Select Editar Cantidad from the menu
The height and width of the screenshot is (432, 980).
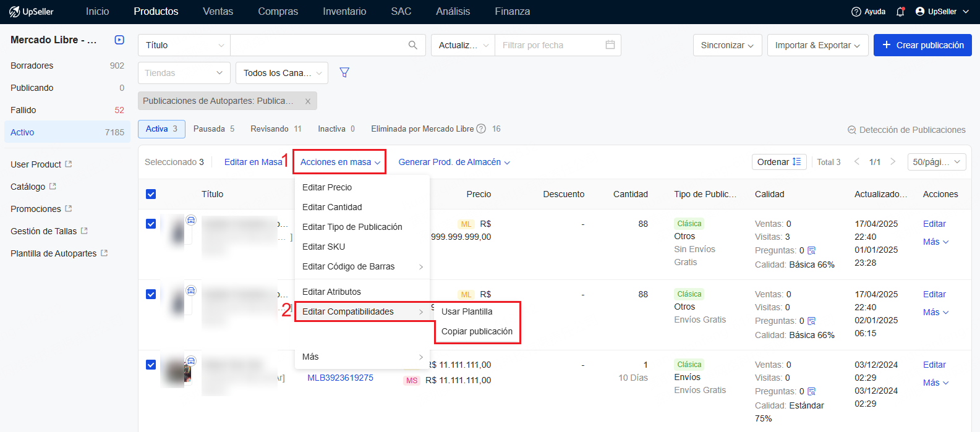[x=362, y=207]
